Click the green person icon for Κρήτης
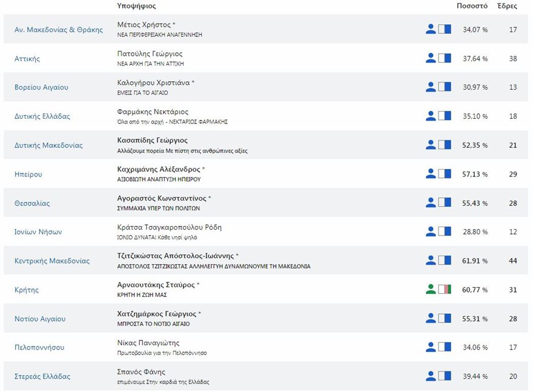This screenshot has width=533, height=392. tap(431, 290)
